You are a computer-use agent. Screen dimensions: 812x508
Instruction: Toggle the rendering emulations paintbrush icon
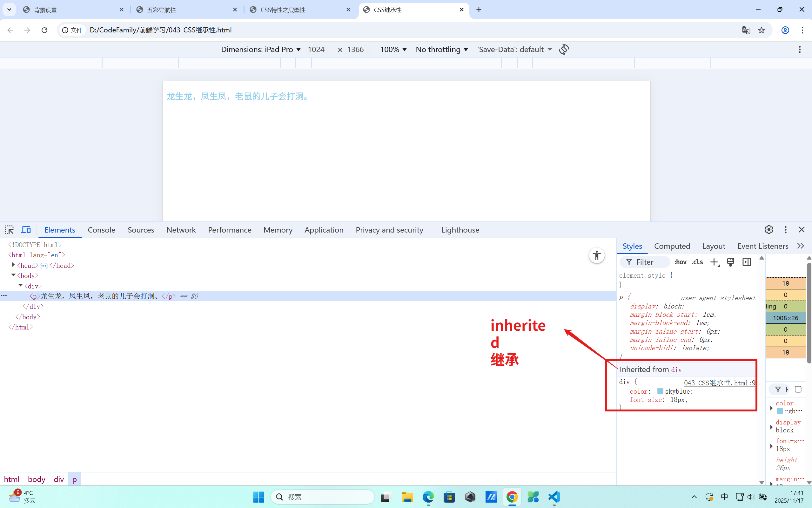coord(730,262)
